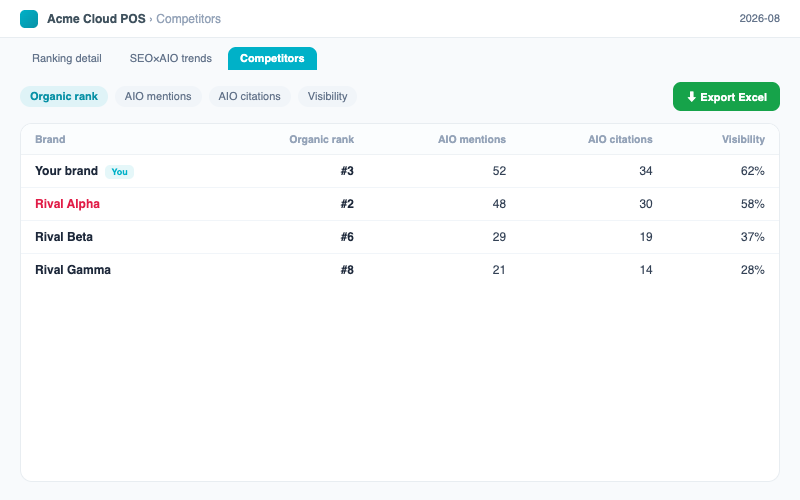
Task: Click Rival Beta's #6 organic rank
Action: (x=347, y=237)
